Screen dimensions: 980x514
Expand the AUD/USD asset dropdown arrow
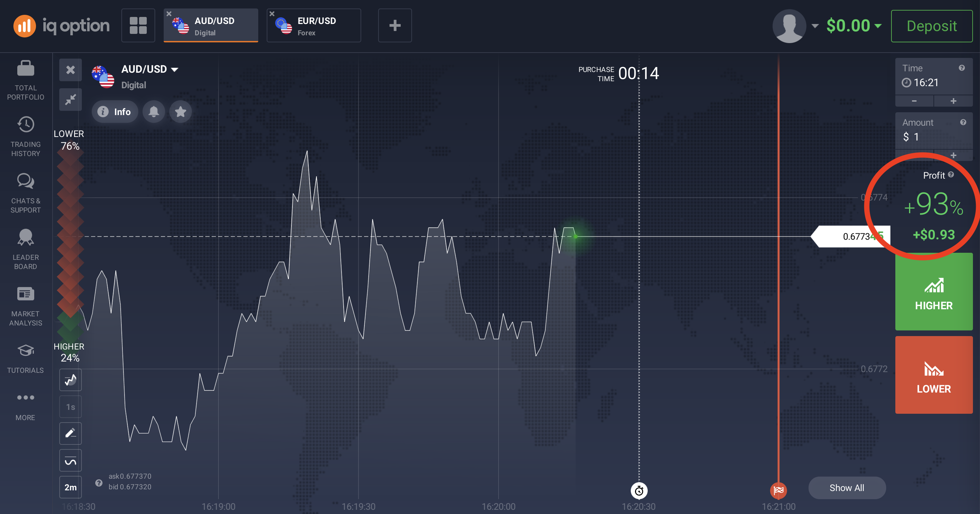175,69
